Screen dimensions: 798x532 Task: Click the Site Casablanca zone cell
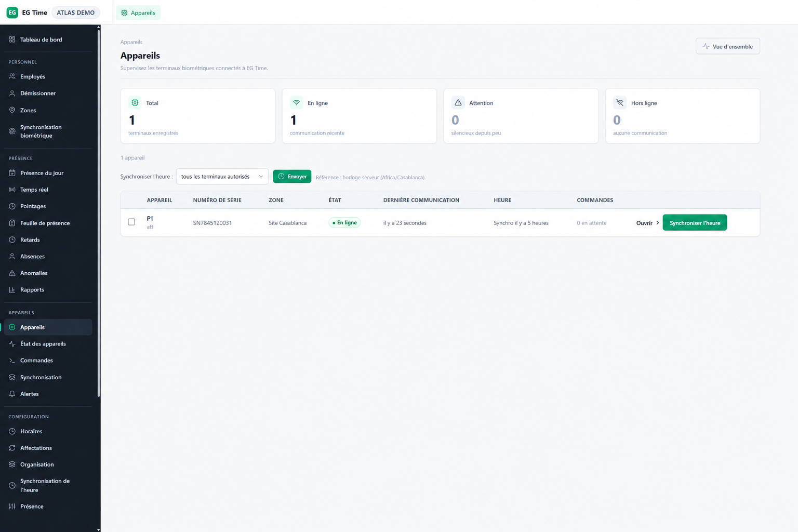(287, 223)
